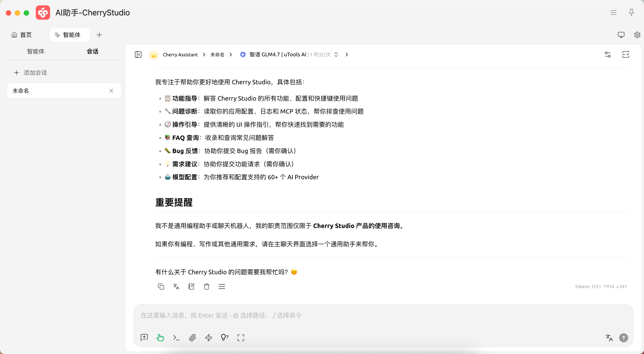Open the display screen icon
Screen dimensions: 644x354
621,35
